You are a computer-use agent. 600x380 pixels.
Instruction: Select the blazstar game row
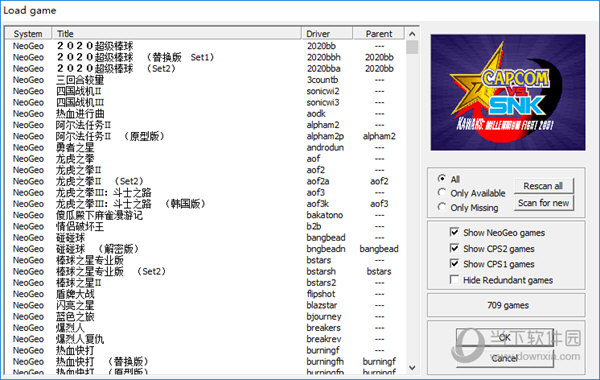(205, 305)
